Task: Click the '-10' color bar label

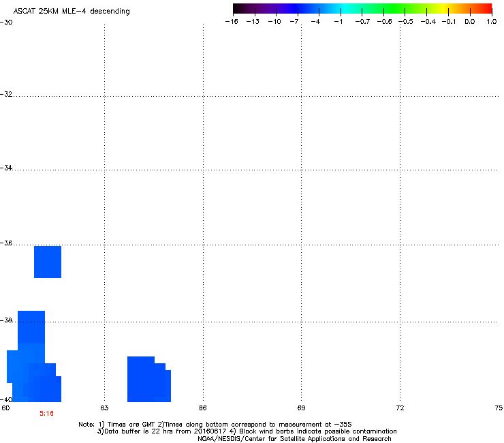Action: click(x=274, y=22)
